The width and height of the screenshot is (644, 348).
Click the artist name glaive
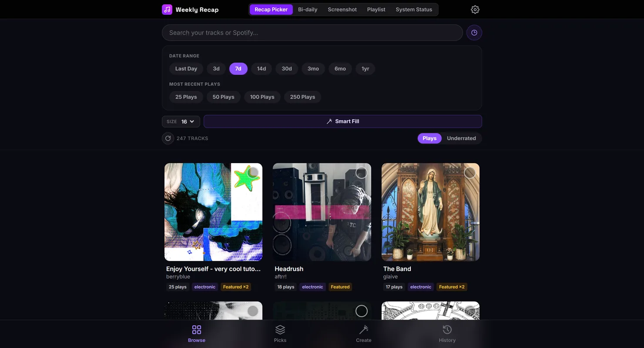pos(391,277)
